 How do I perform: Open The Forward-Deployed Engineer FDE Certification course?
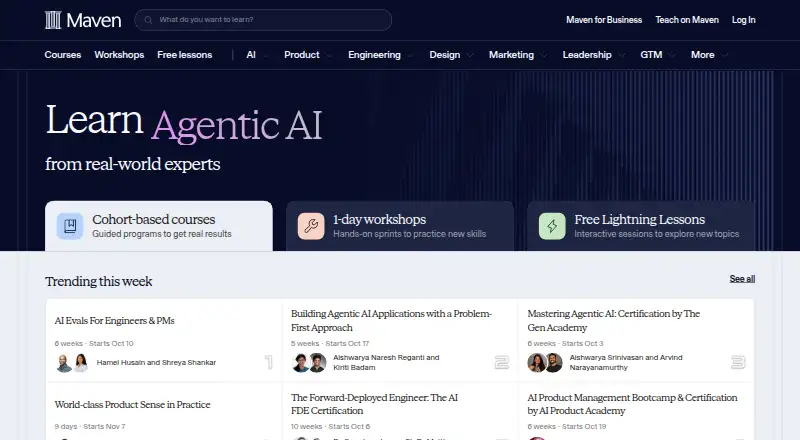click(374, 404)
